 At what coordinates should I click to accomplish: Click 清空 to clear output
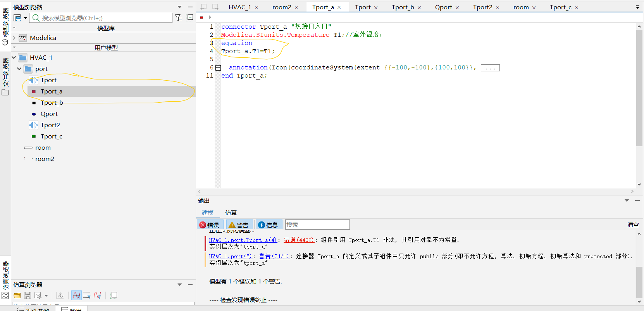pos(633,225)
